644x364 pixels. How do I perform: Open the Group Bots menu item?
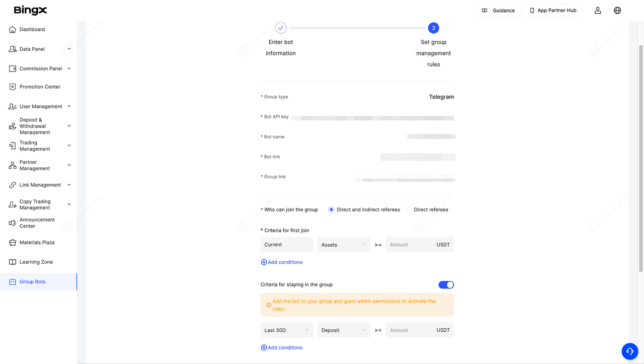[33, 282]
